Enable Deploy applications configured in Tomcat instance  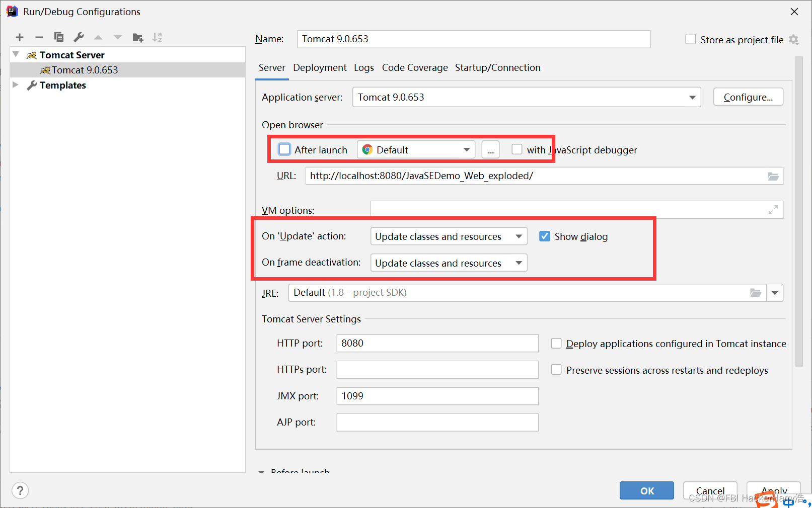click(556, 344)
